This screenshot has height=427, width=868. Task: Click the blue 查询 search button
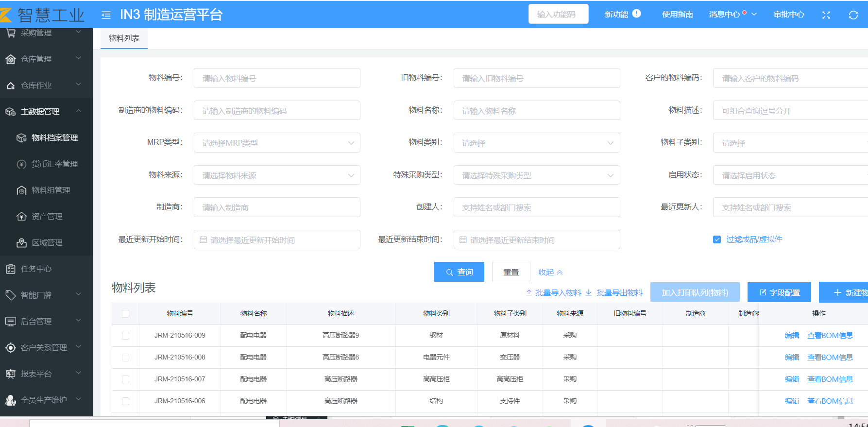(459, 272)
